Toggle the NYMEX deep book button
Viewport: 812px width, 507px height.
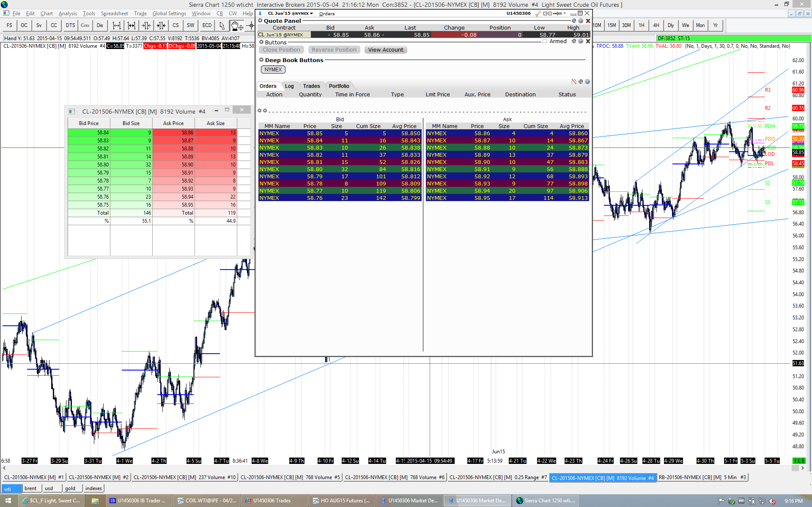tap(273, 70)
